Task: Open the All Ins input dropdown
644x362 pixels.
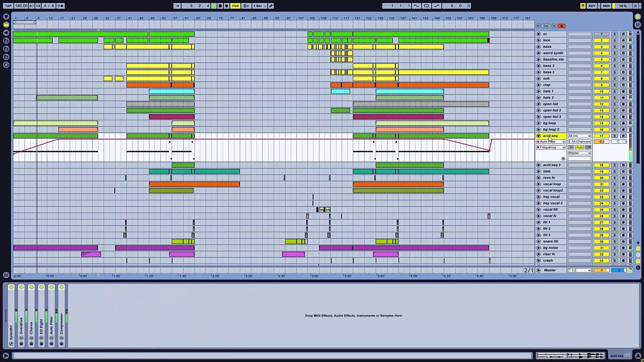Action: 580,136
